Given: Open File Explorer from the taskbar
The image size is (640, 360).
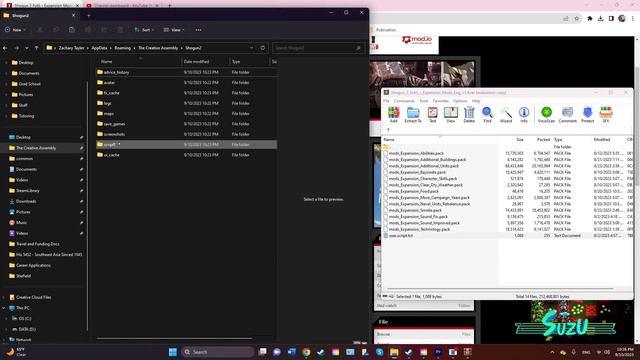Looking at the screenshot, I should pyautogui.click(x=394, y=352).
